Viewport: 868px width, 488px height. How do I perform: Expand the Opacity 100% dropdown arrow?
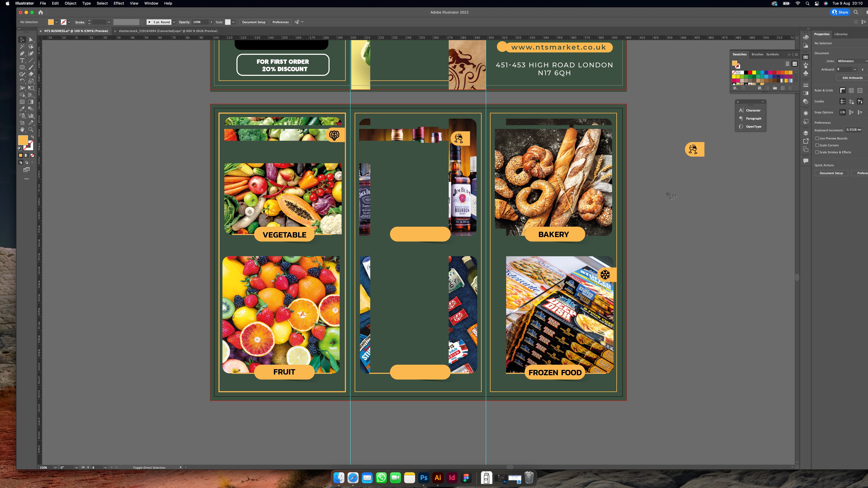tap(211, 22)
